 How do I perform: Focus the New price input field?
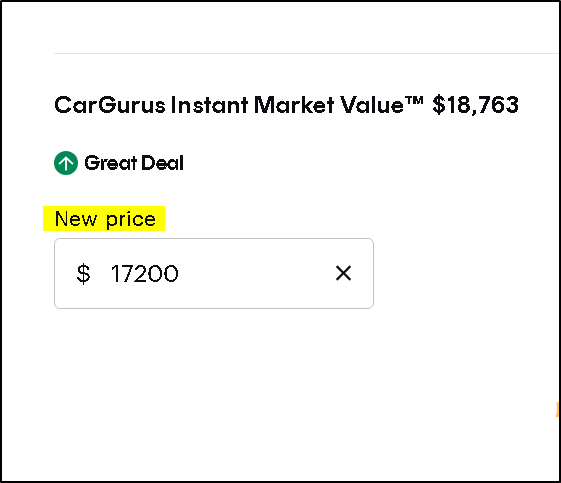pyautogui.click(x=214, y=273)
